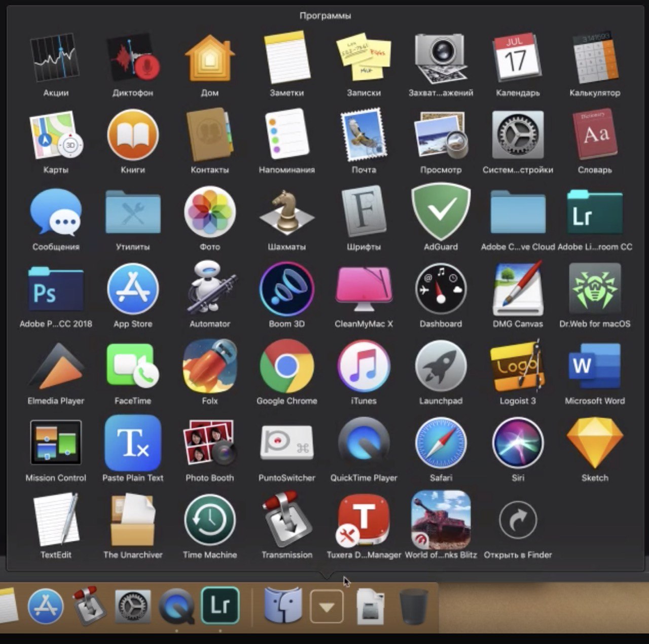Launch AdGuard

(x=441, y=212)
